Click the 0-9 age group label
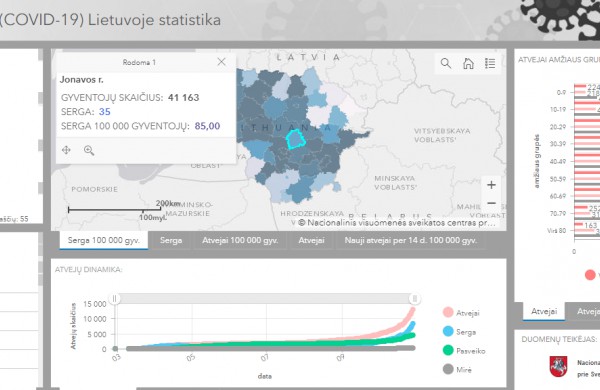 pos(561,92)
